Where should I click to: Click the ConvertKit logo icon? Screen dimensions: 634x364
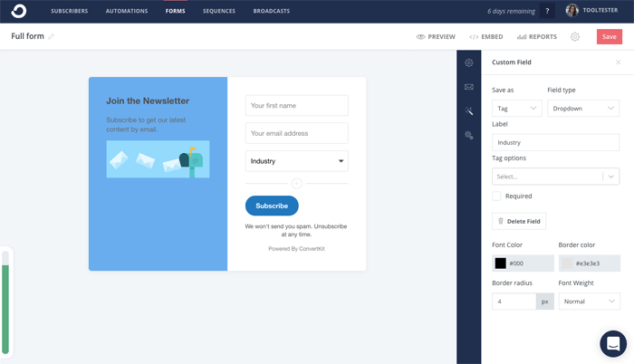[x=19, y=11]
